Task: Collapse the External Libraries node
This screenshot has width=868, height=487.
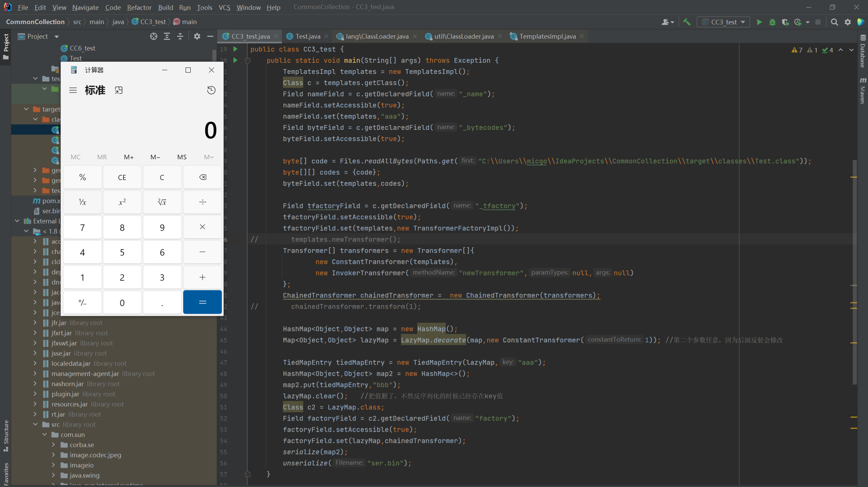Action: [x=17, y=221]
